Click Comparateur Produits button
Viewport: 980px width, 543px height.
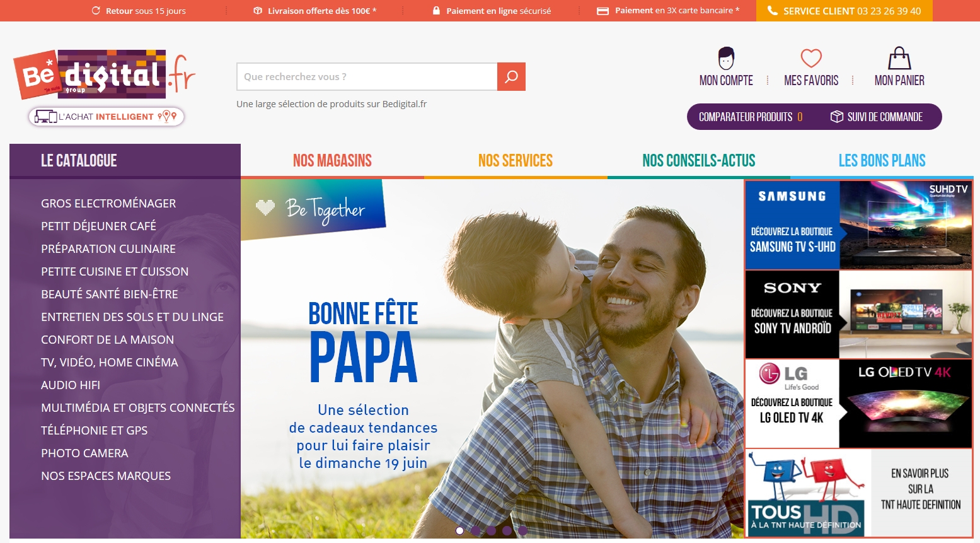tap(751, 117)
